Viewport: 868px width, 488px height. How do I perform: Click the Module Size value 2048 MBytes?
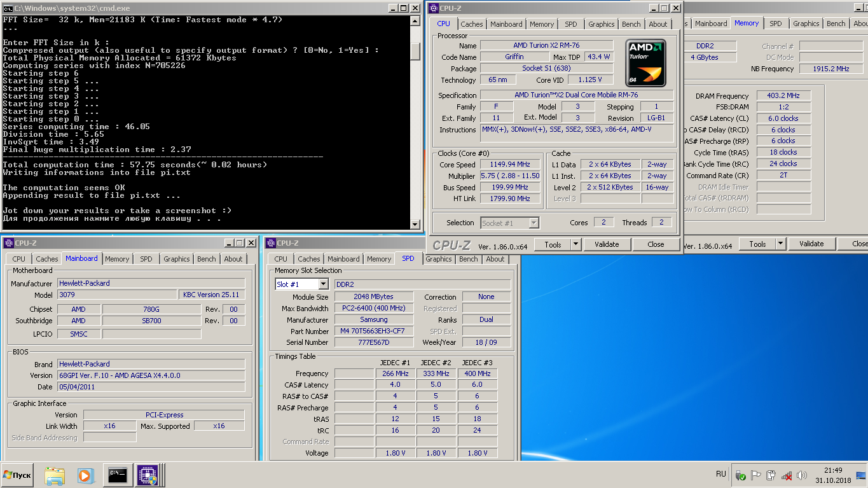coord(374,297)
